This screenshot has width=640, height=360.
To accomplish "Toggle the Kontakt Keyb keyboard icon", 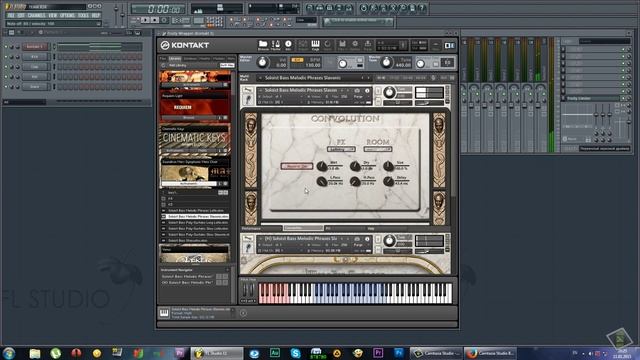I will point(315,45).
